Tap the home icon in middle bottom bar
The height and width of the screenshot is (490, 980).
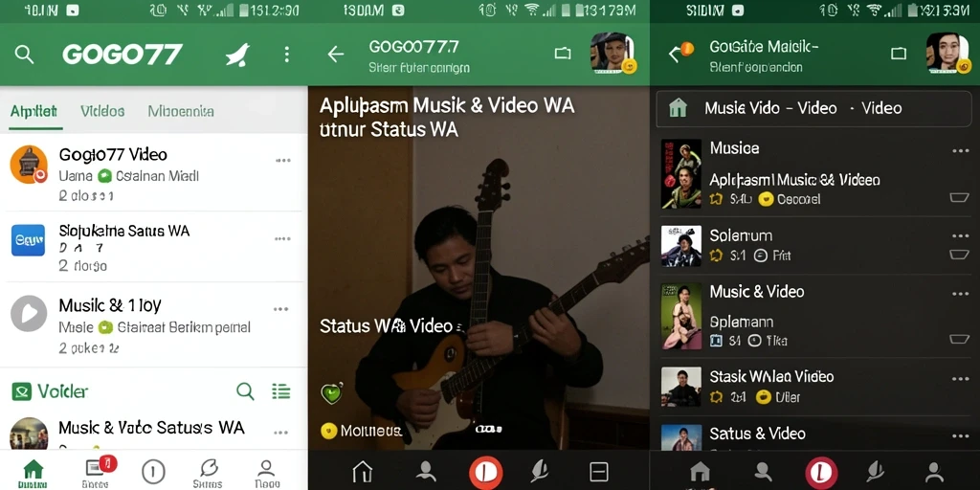pos(363,471)
